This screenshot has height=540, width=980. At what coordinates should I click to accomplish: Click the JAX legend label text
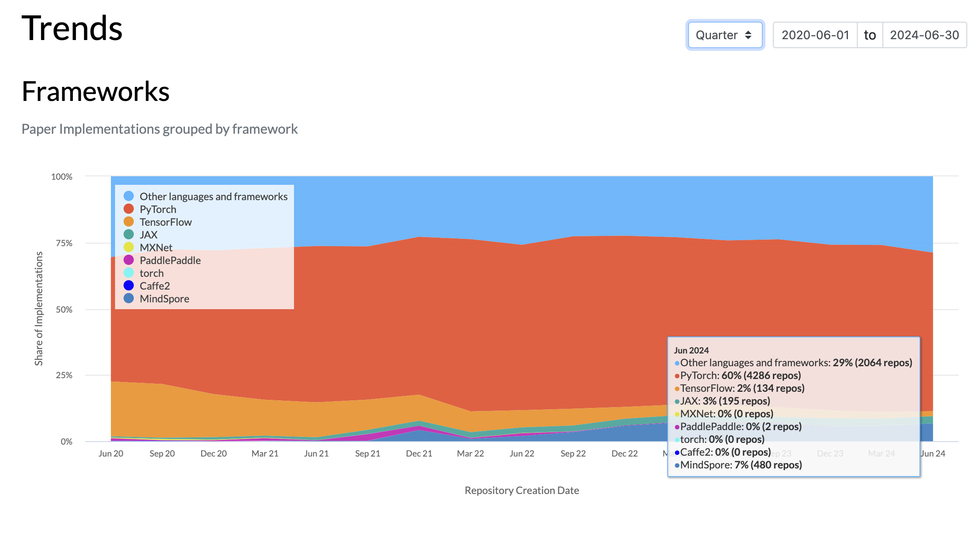148,235
